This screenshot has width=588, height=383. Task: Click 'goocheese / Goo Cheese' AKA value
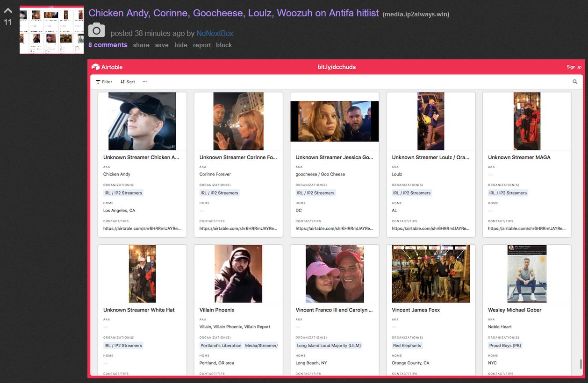(320, 174)
